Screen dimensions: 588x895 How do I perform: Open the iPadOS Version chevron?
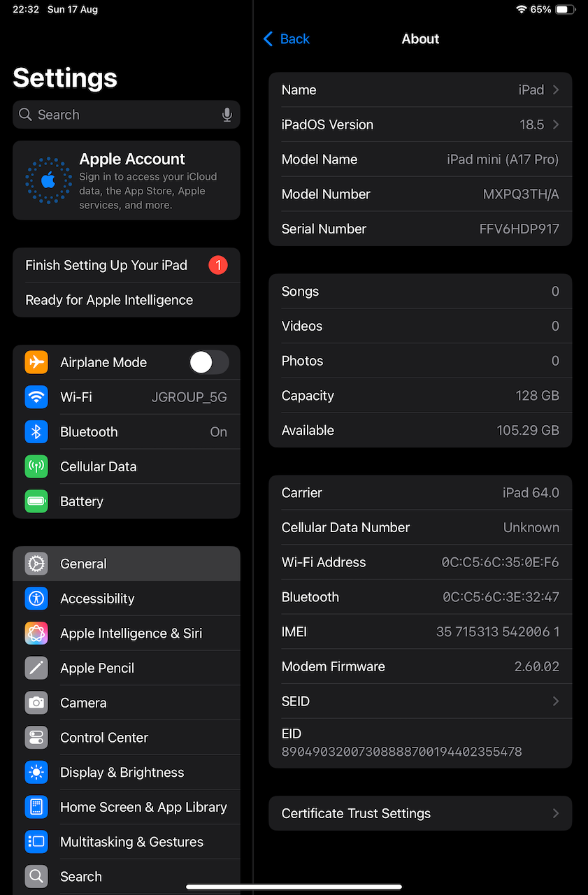point(556,124)
